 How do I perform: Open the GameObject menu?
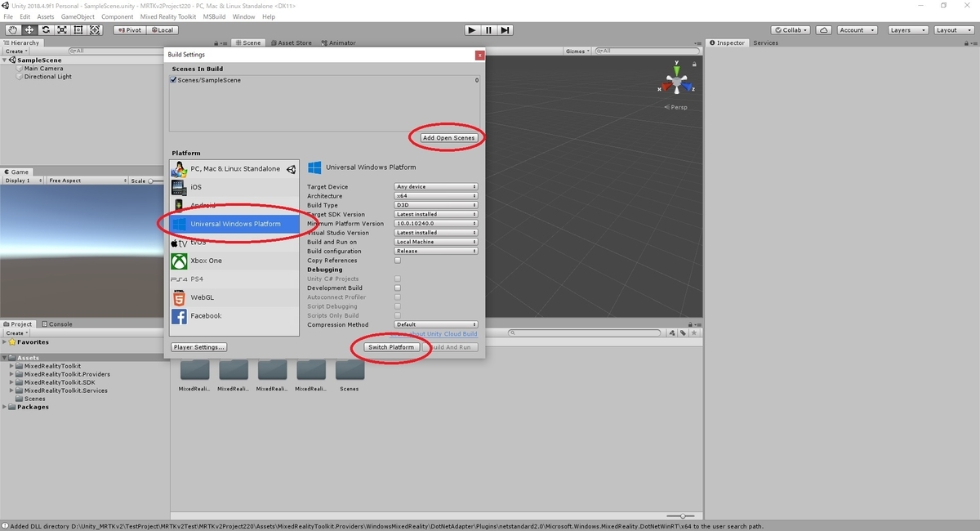tap(78, 16)
